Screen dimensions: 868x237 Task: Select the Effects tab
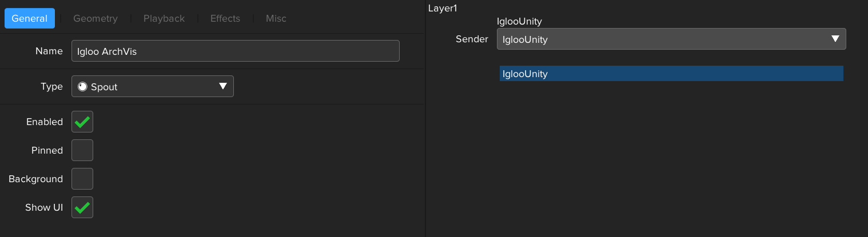tap(225, 18)
